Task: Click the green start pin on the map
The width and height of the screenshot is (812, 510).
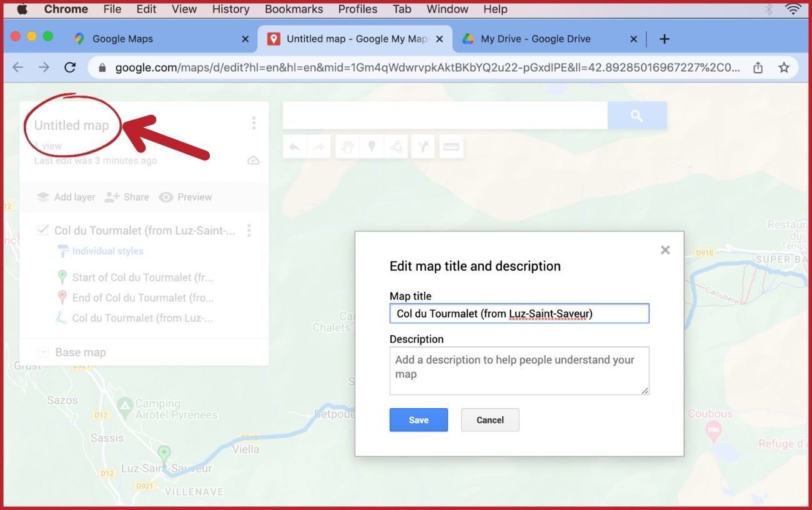Action: pyautogui.click(x=164, y=454)
